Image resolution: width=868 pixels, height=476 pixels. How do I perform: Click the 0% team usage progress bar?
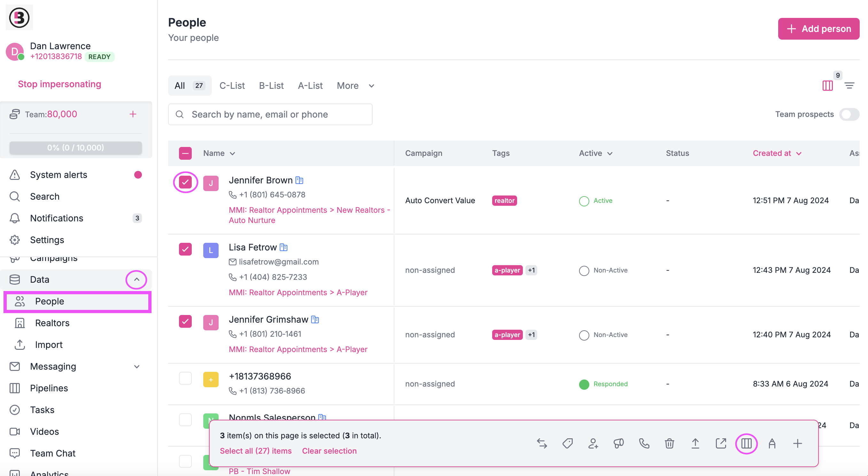click(75, 148)
